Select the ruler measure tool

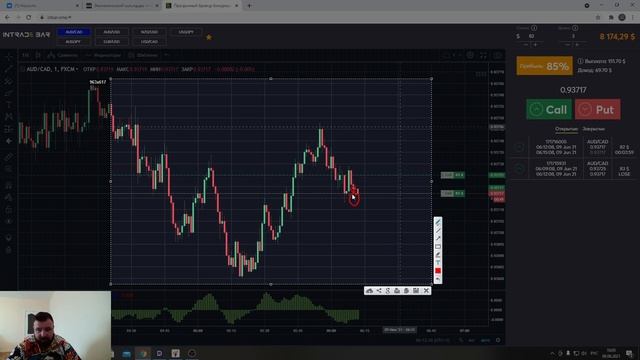(9, 157)
